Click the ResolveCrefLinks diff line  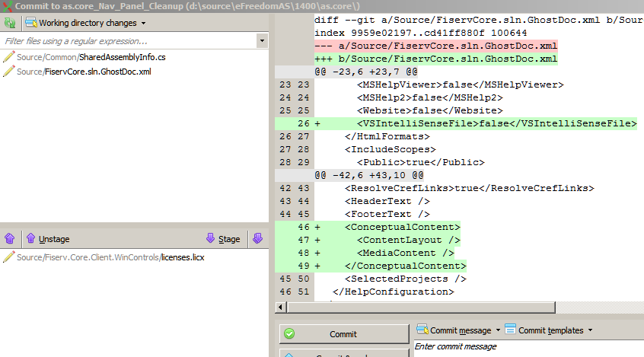click(x=470, y=188)
